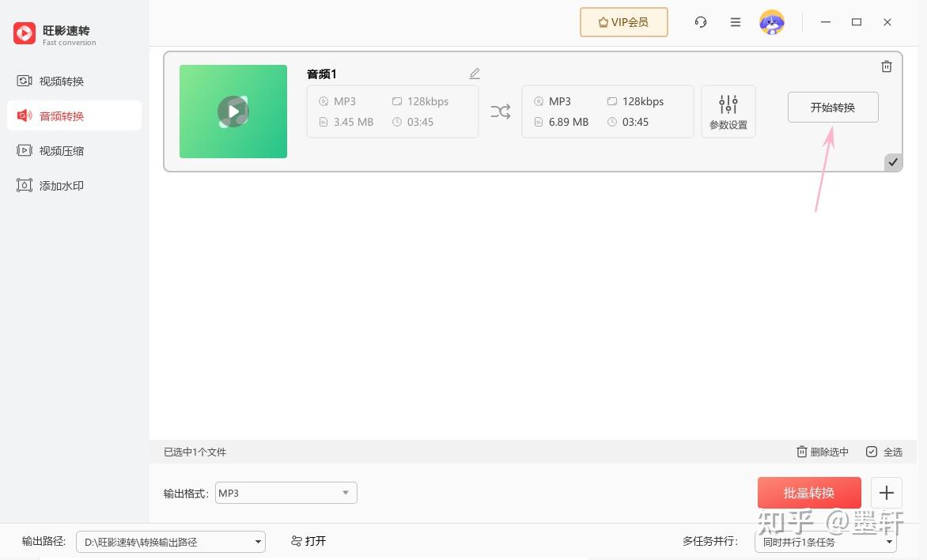Click the plus icon to add more files
The image size is (927, 560).
887,492
